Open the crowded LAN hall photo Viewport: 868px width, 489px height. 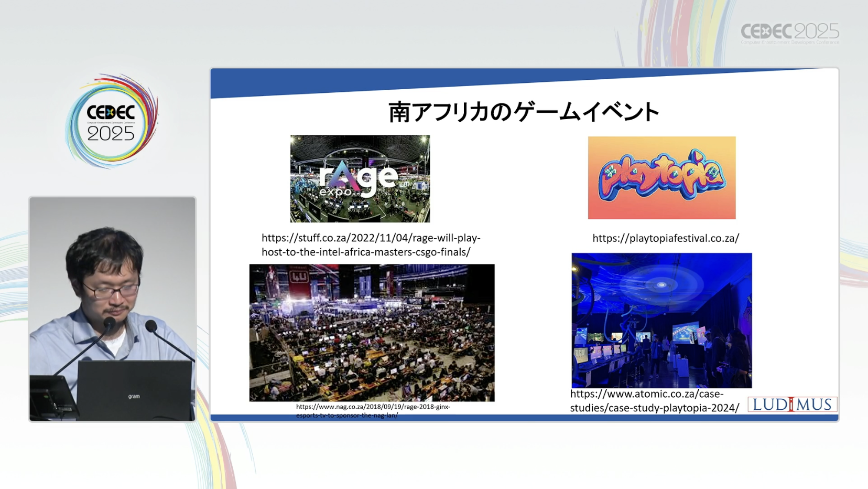pyautogui.click(x=372, y=333)
